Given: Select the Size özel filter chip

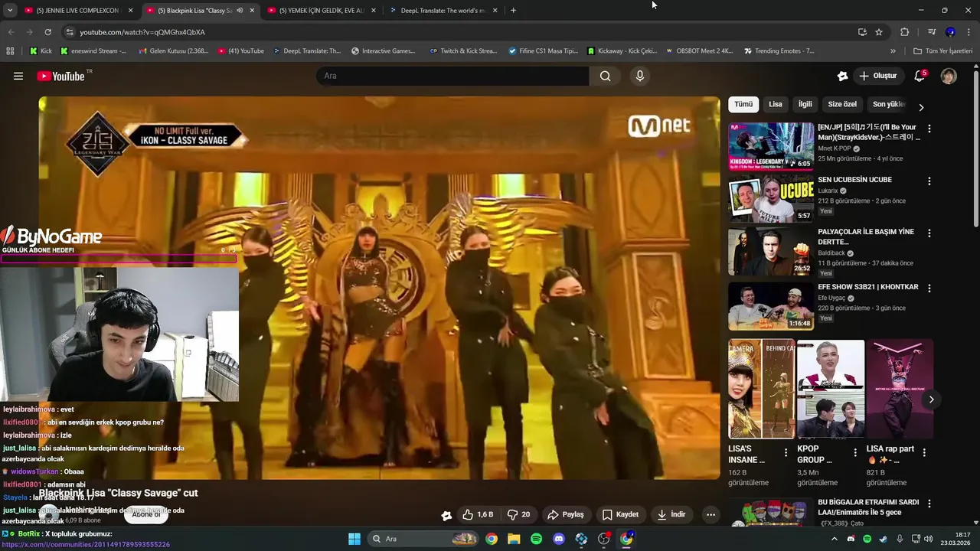Looking at the screenshot, I should pyautogui.click(x=842, y=104).
